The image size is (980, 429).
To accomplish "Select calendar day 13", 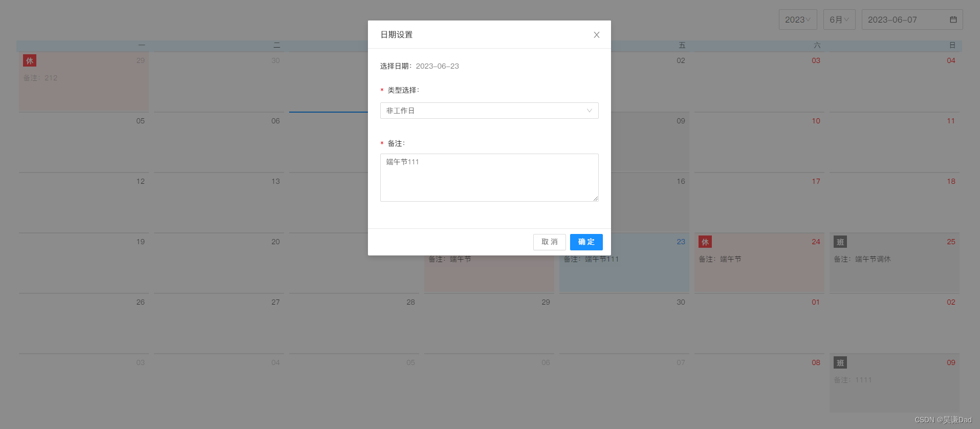I will (x=219, y=202).
